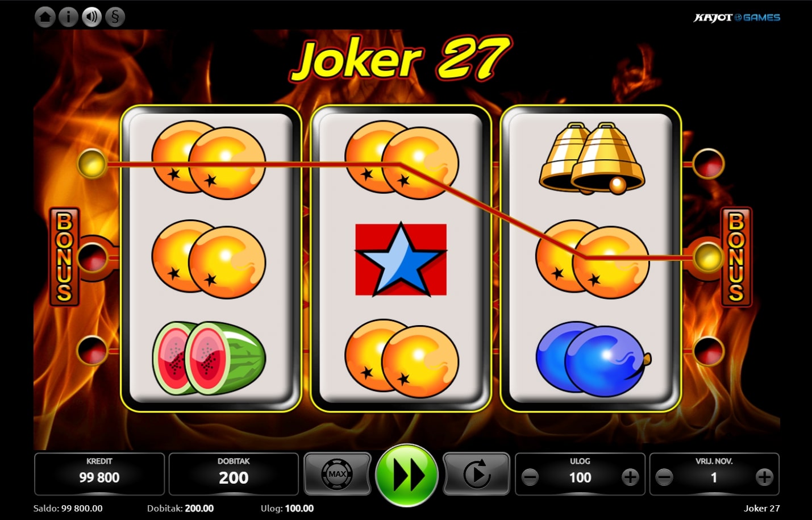Screen dimensions: 812x520
Task: Decrease Ulog bet with the minus button
Action: point(530,477)
